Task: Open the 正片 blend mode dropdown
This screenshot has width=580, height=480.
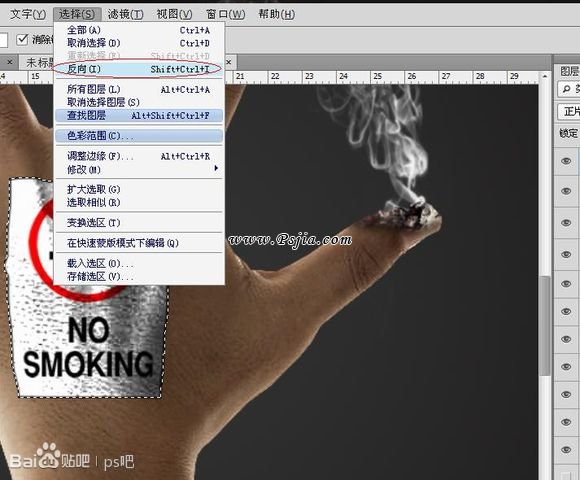Action: pyautogui.click(x=569, y=111)
